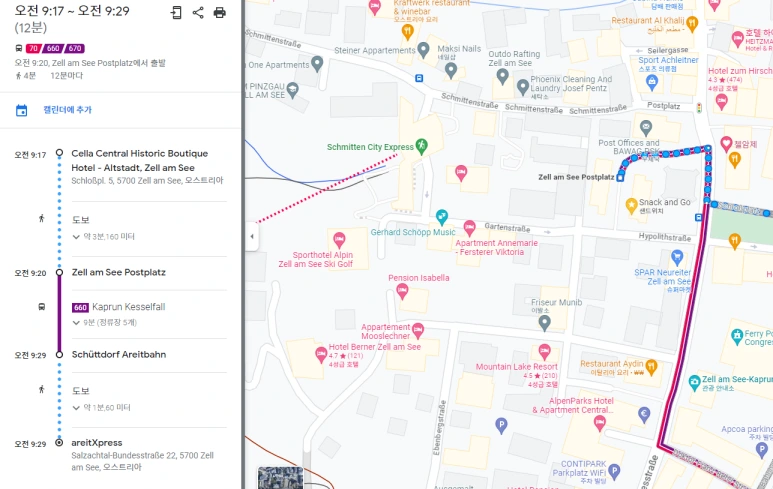
Task: Click Post Offices and BAWAG mail pin
Action: point(646,128)
